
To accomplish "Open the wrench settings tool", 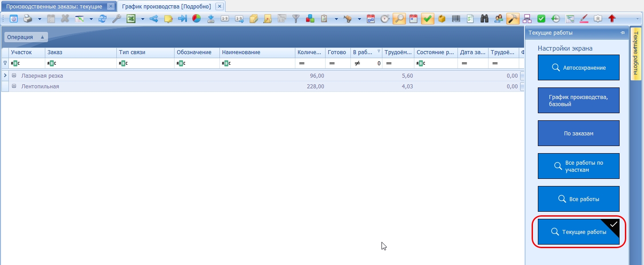I will [x=116, y=19].
